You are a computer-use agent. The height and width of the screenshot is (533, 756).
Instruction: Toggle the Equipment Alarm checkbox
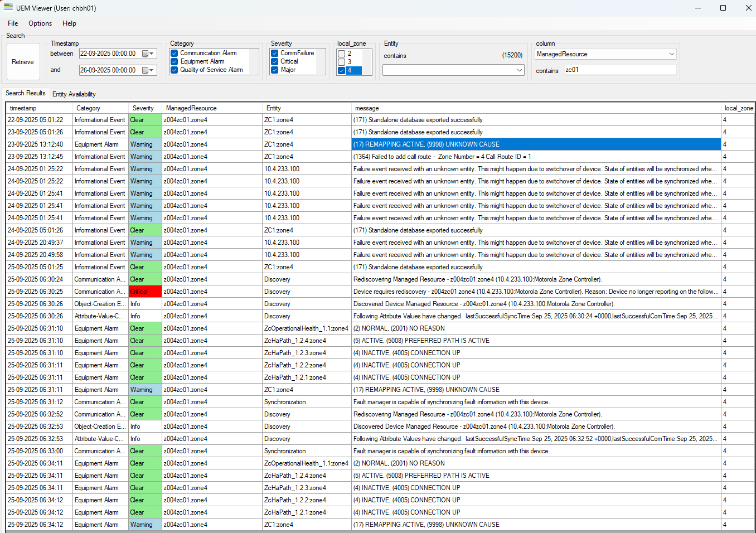click(175, 61)
